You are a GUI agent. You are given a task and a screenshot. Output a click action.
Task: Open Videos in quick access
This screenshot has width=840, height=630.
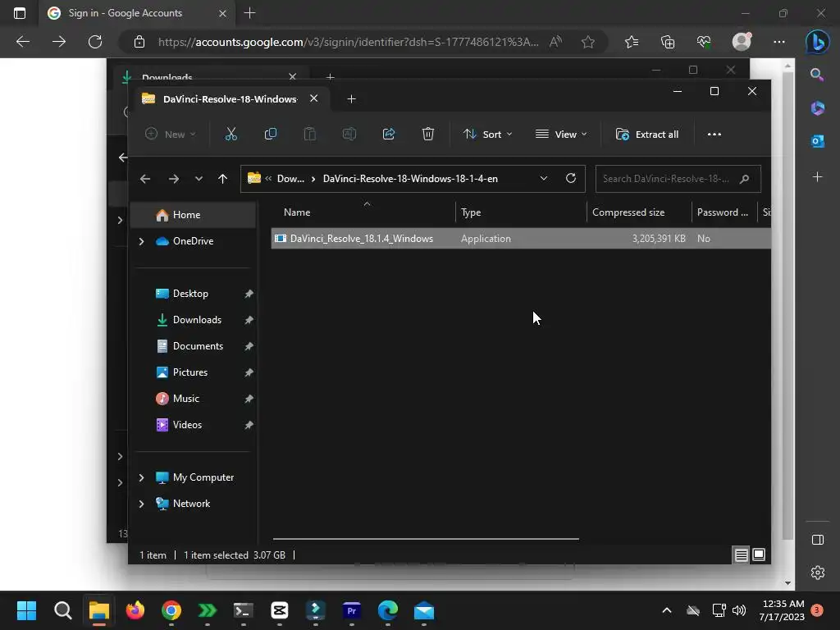coord(187,425)
